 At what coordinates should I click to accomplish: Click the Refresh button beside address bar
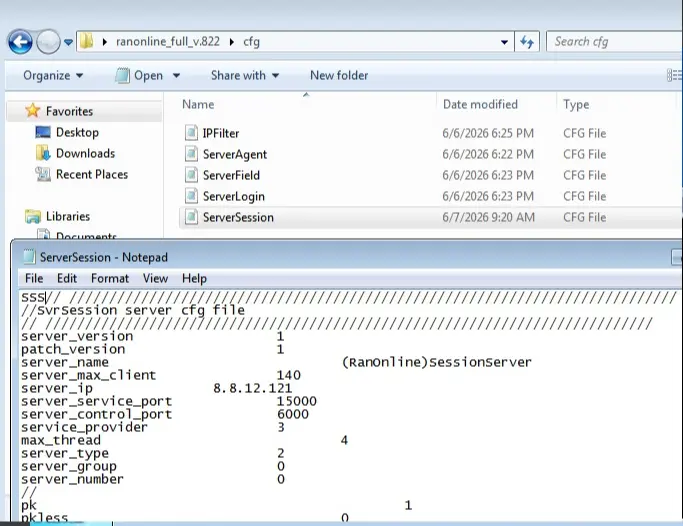[527, 42]
